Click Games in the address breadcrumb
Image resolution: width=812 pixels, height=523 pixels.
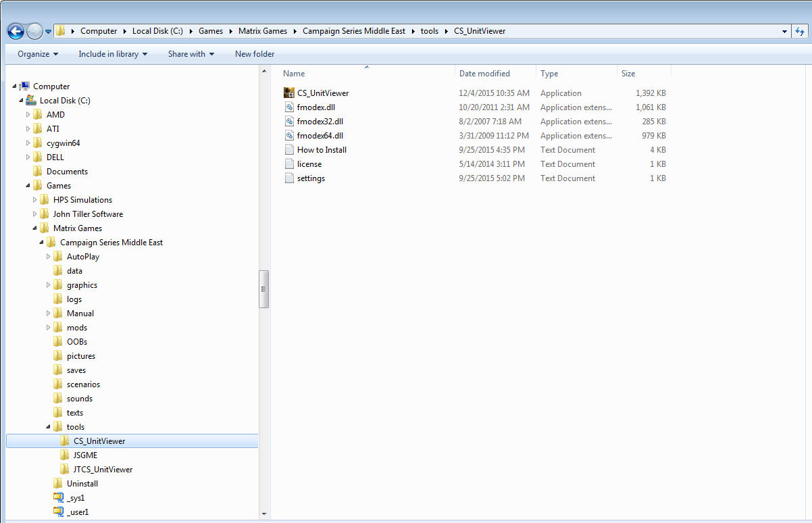pos(211,31)
